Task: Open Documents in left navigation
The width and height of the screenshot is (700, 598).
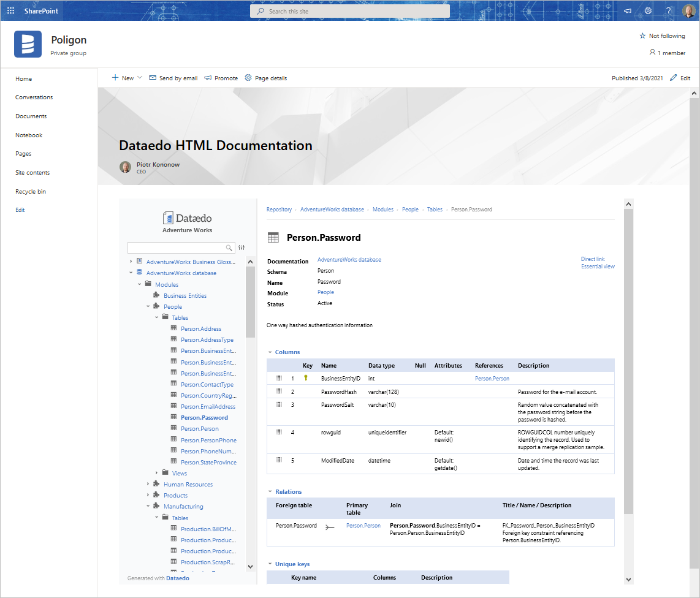Action: [31, 116]
